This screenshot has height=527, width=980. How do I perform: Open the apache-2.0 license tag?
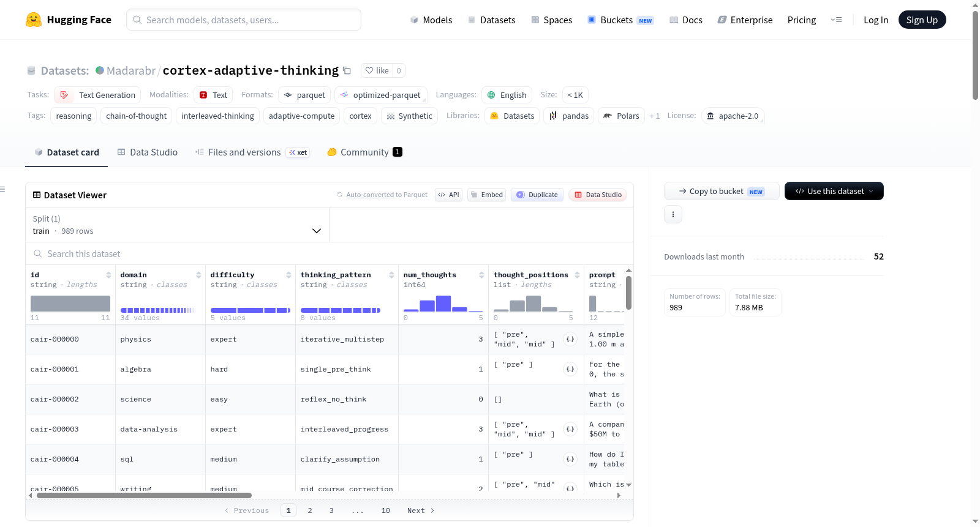tap(733, 116)
